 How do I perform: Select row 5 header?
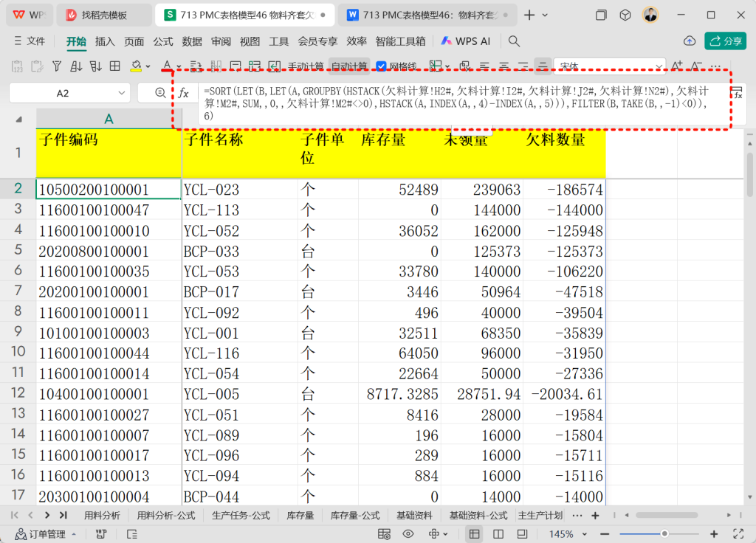(x=18, y=250)
